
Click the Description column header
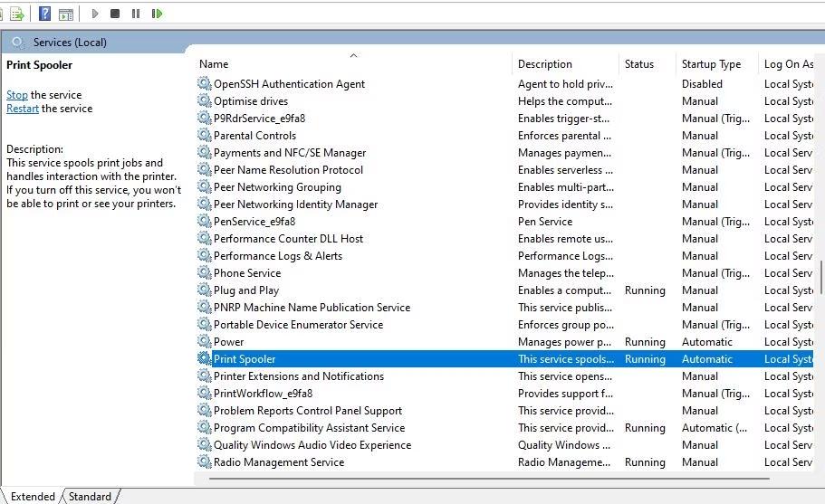pos(544,64)
